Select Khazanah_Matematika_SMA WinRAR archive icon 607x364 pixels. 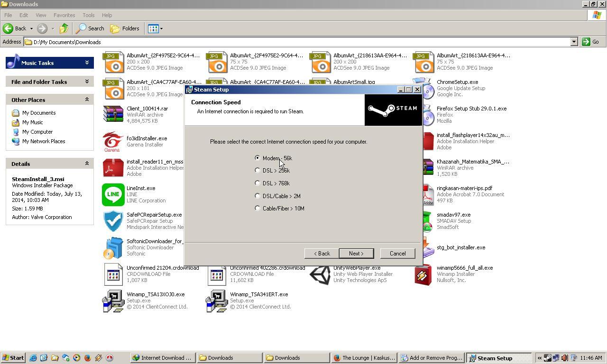427,168
